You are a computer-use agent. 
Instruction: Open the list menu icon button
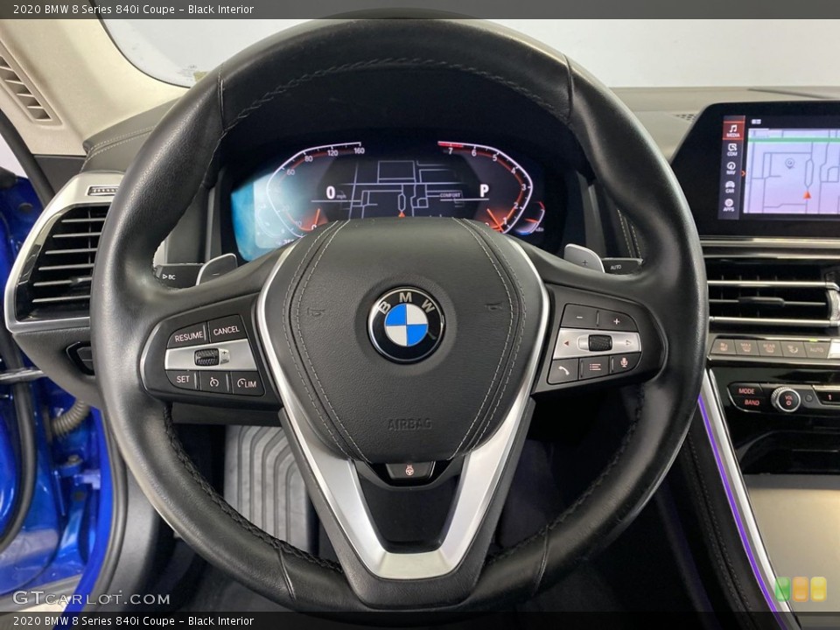point(594,367)
